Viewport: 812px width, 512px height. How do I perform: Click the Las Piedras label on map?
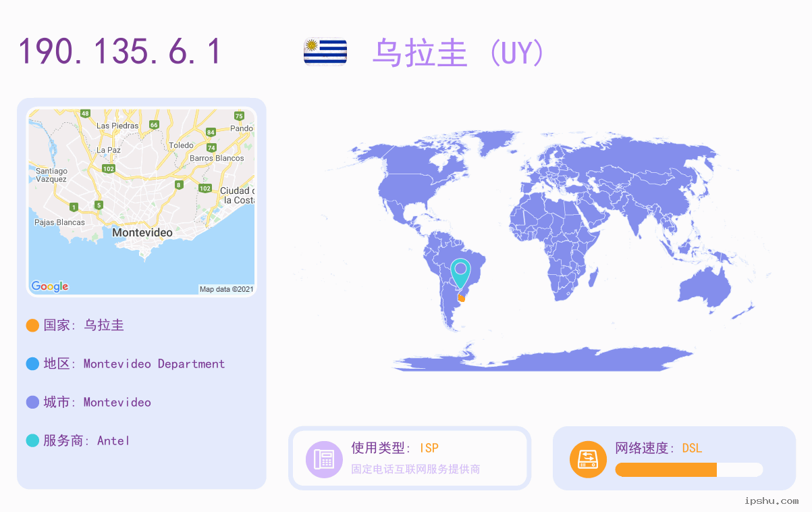click(x=117, y=126)
